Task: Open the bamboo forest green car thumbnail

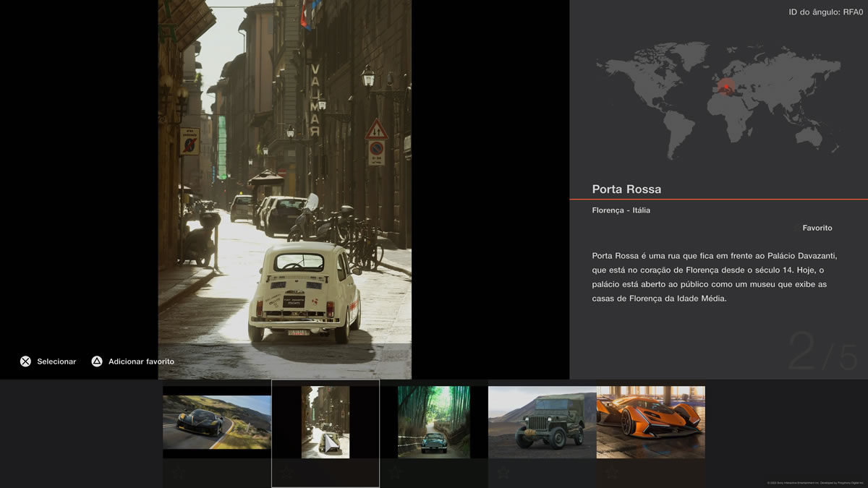Action: pyautogui.click(x=434, y=422)
